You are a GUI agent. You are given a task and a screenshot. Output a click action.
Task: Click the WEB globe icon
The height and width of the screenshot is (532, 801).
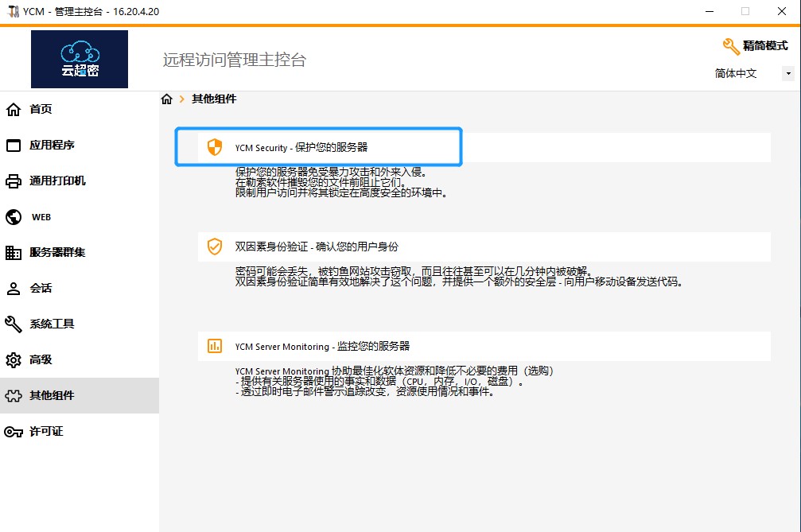[14, 217]
